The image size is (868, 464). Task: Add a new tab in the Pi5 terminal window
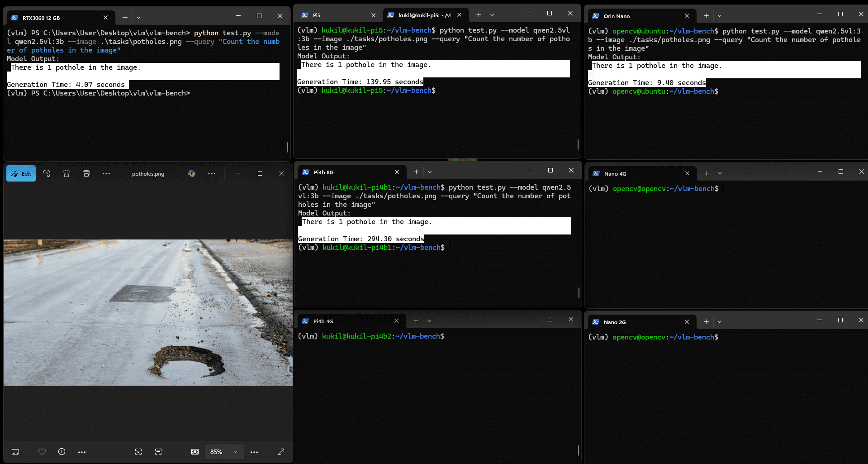(479, 15)
